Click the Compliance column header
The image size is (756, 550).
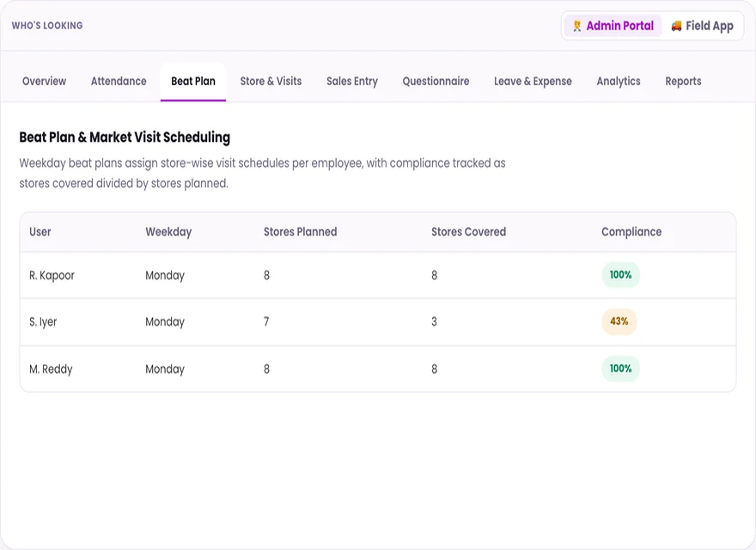pyautogui.click(x=631, y=232)
